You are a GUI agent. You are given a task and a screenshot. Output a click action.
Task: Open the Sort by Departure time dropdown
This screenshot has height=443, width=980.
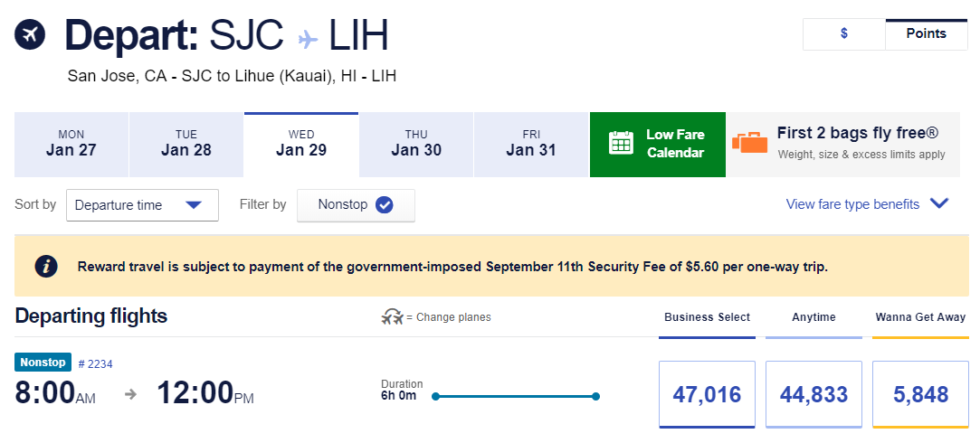pos(143,205)
